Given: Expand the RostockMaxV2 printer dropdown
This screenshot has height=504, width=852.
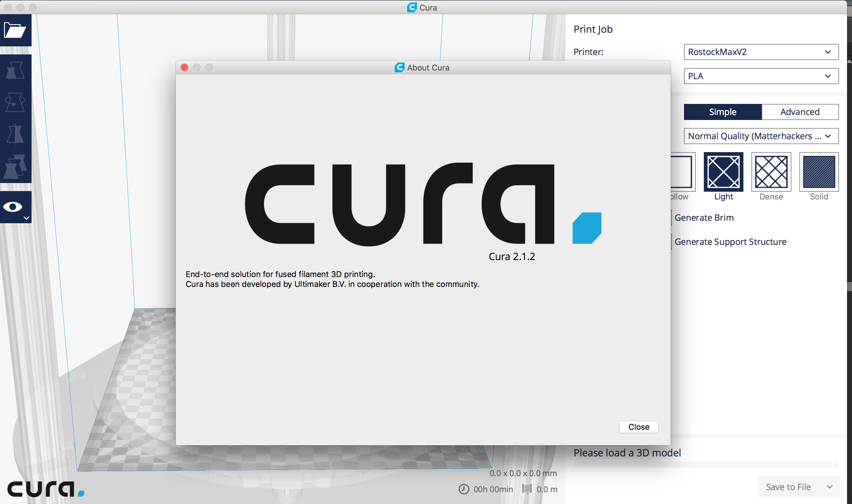Looking at the screenshot, I should 761,52.
